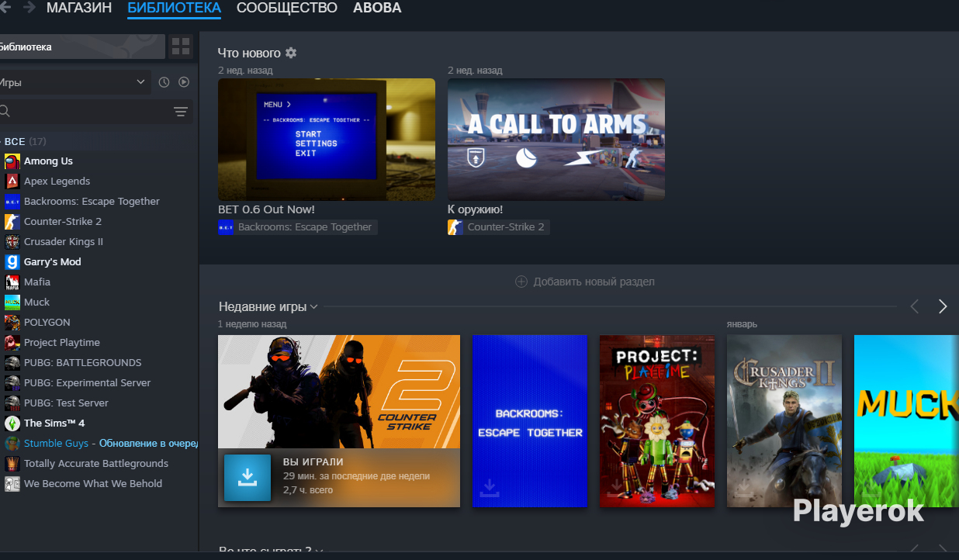Image resolution: width=959 pixels, height=560 pixels.
Task: Click Crusader Kings II sidebar icon
Action: click(12, 242)
